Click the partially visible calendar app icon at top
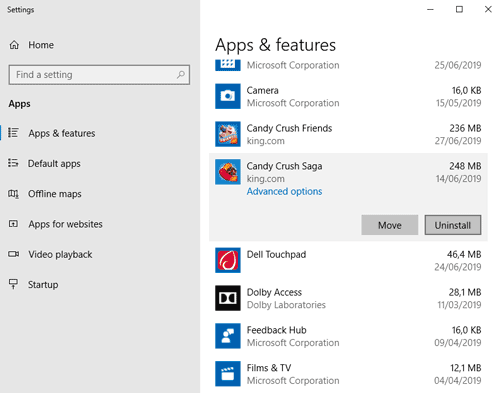This screenshot has width=500, height=393. tap(228, 65)
